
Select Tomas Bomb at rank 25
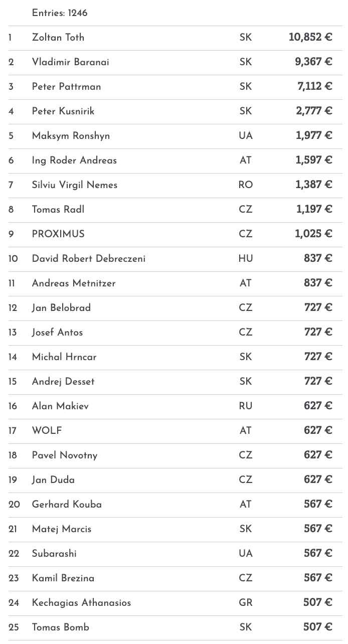tap(61, 627)
